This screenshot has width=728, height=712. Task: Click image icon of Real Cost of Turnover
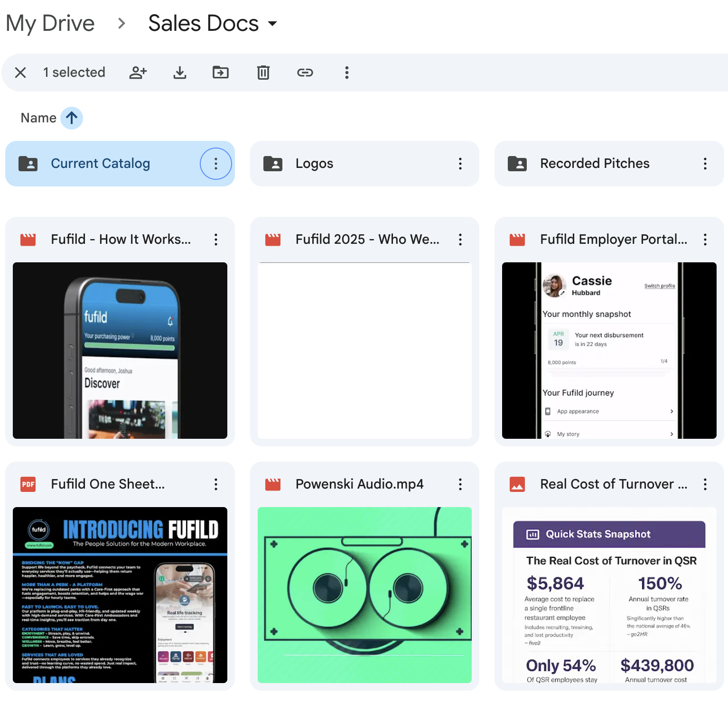point(517,484)
